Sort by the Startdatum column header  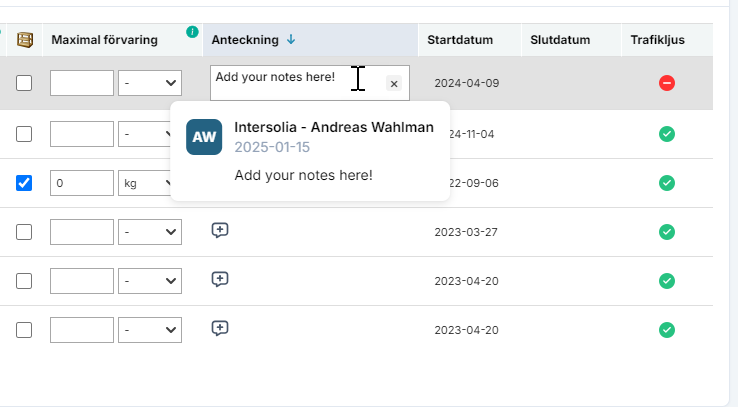tap(459, 40)
